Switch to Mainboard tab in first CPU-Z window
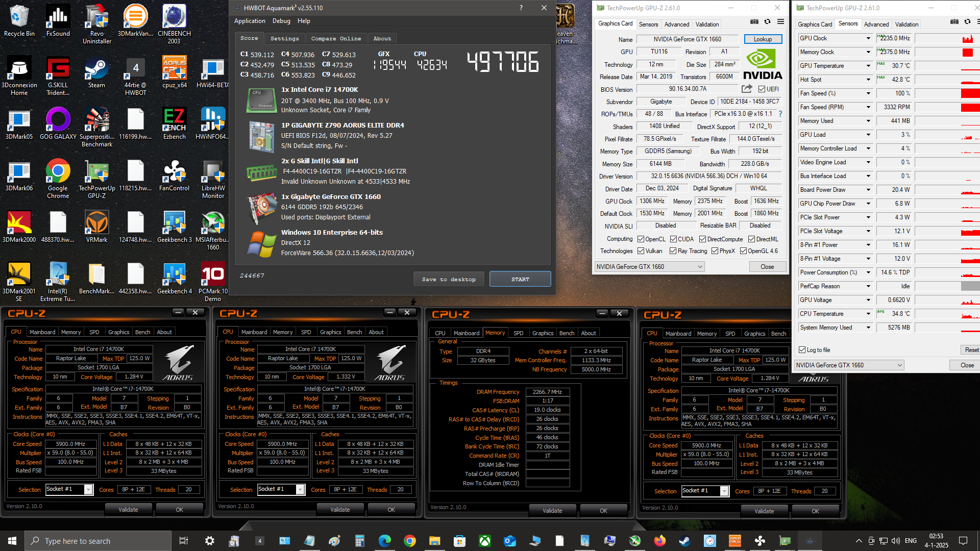This screenshot has width=980, height=551. 42,332
